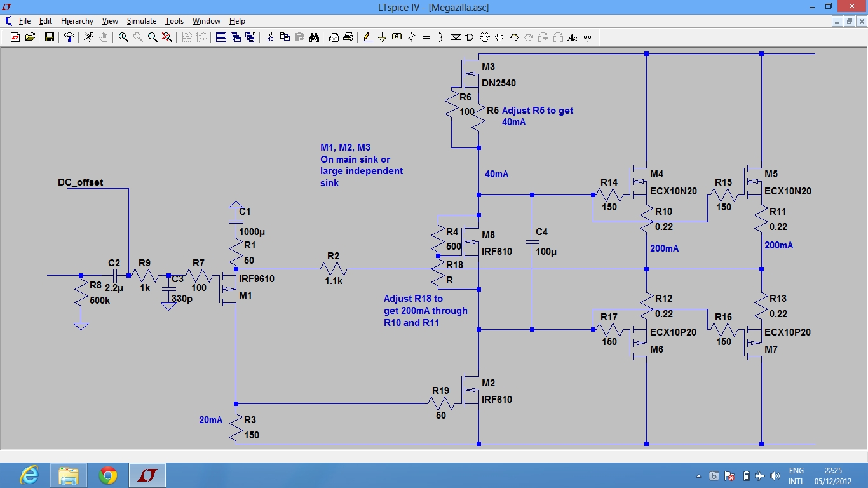Open File Explorer from the taskbar
Image resolution: width=868 pixels, height=488 pixels.
click(x=69, y=475)
